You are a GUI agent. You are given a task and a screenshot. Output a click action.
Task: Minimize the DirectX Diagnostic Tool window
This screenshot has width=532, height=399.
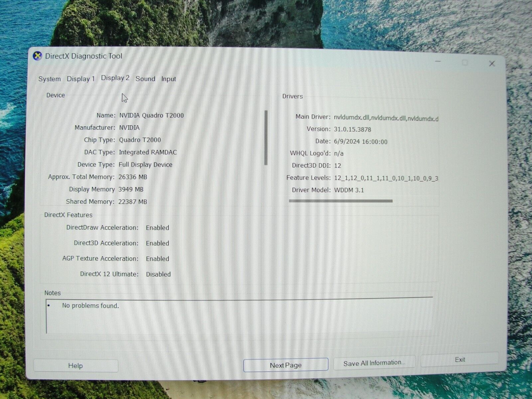tap(438, 62)
